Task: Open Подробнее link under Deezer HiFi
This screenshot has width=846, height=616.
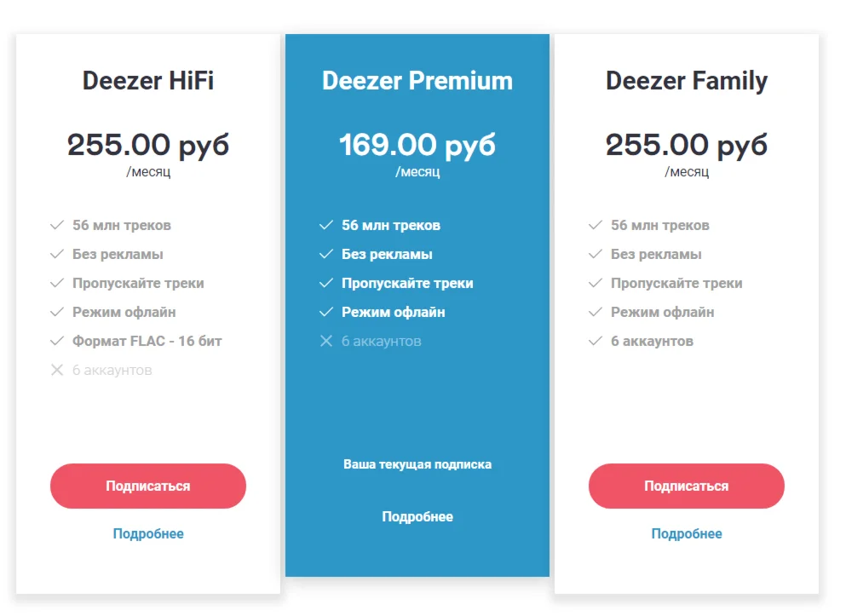Action: pyautogui.click(x=148, y=534)
